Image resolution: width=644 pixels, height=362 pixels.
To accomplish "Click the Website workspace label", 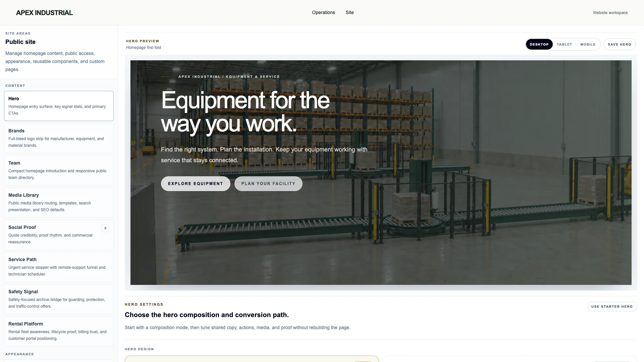I will pyautogui.click(x=610, y=13).
